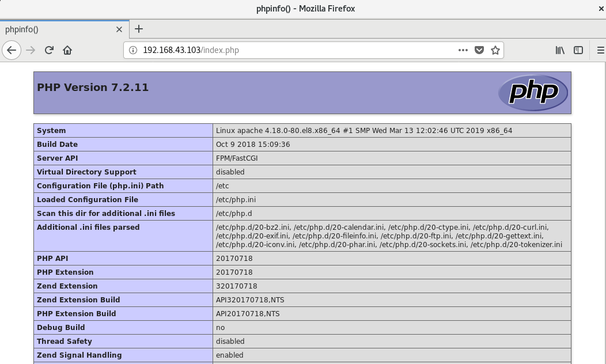Viewport: 606px width, 364px height.
Task: Close the Firefox window
Action: tap(601, 9)
